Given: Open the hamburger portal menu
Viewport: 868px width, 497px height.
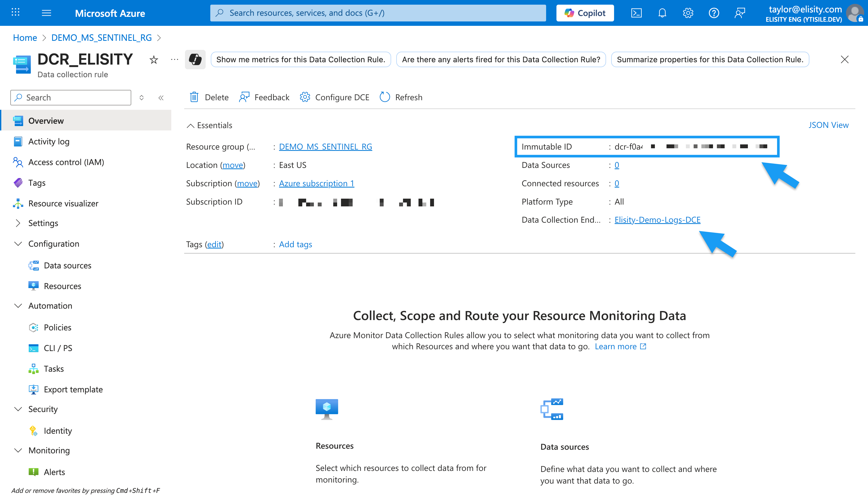Looking at the screenshot, I should [x=47, y=13].
